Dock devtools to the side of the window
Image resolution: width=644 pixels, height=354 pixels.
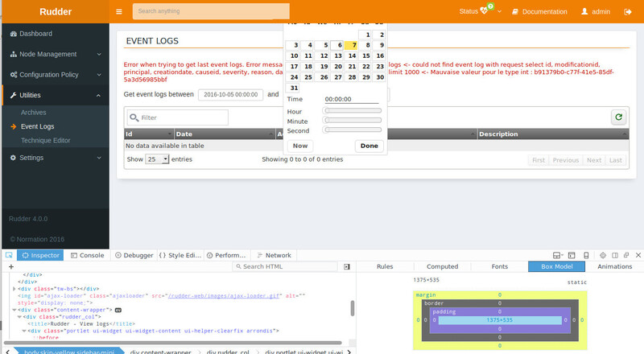pos(615,255)
